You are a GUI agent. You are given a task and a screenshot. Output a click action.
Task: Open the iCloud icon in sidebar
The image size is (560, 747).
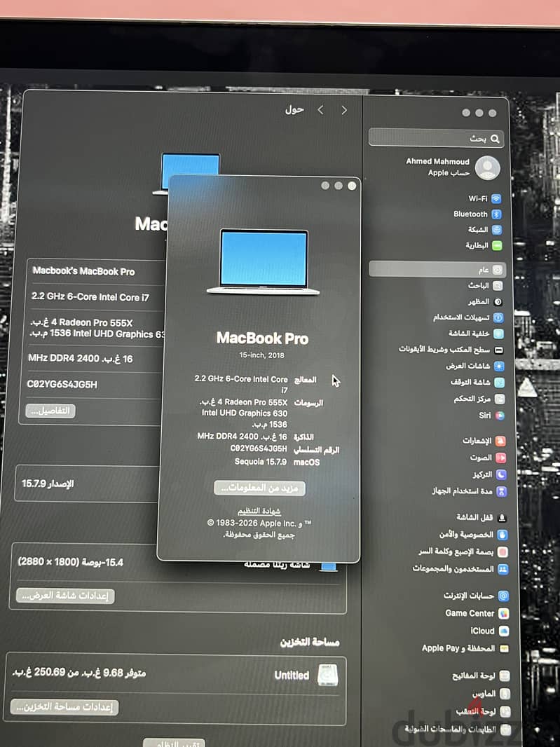click(504, 631)
